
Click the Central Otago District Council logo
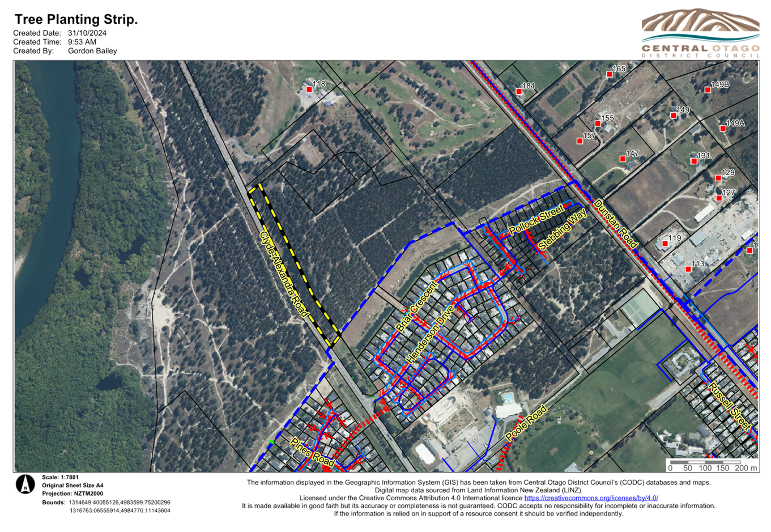[x=700, y=34]
